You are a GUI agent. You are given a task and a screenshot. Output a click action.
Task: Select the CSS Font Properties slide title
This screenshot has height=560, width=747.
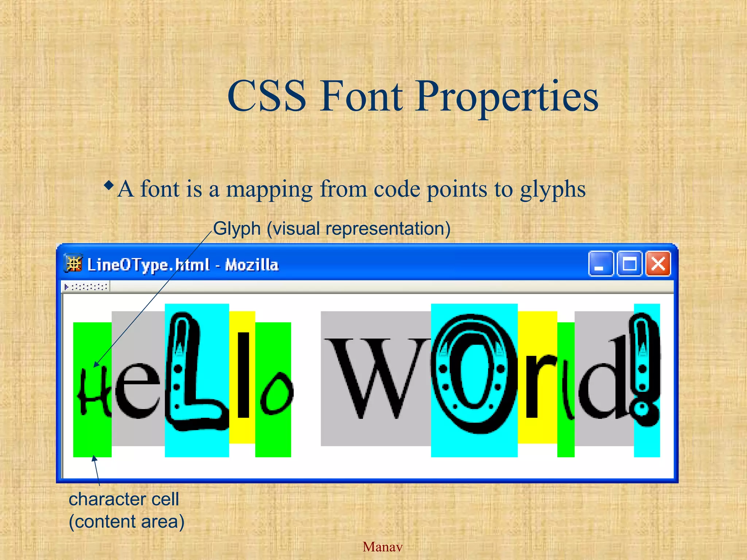[x=412, y=96]
